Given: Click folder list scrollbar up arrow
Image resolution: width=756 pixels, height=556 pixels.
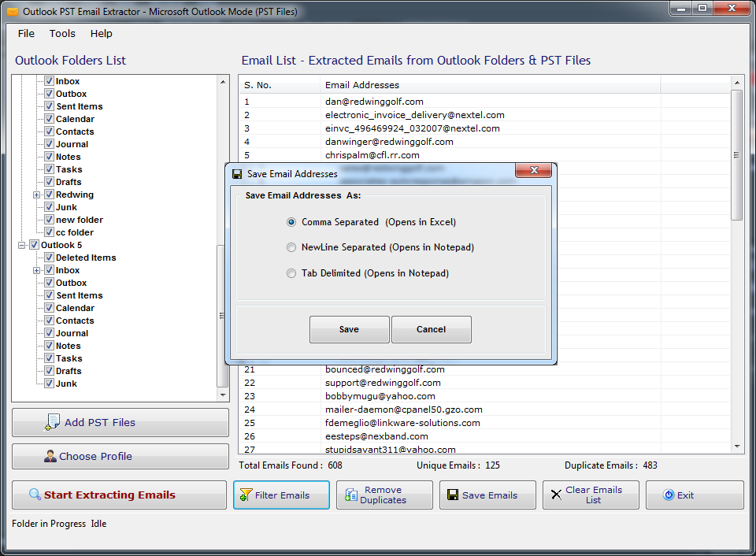Looking at the screenshot, I should pyautogui.click(x=223, y=82).
